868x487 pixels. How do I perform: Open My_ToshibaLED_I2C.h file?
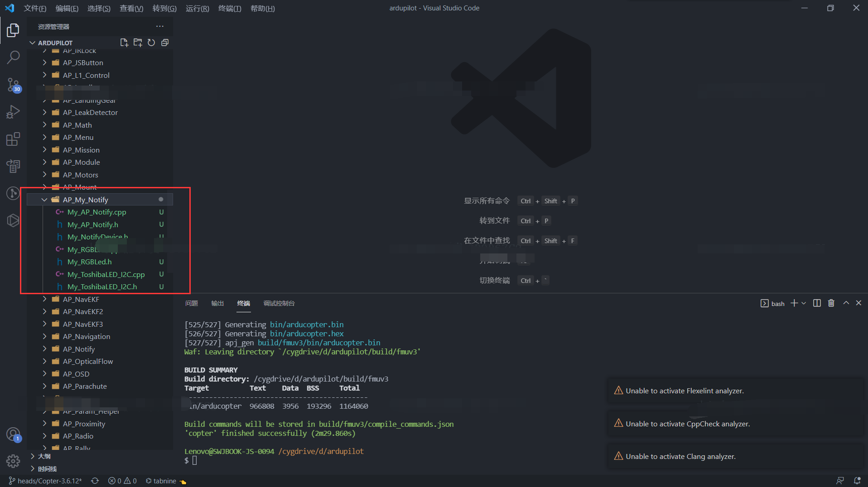point(100,286)
